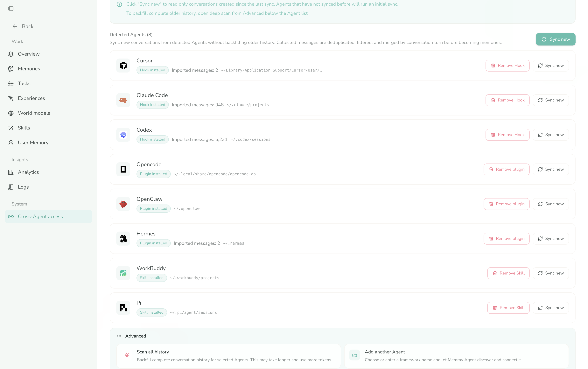Open the User Memory page
The image size is (588, 369).
pyautogui.click(x=48, y=143)
